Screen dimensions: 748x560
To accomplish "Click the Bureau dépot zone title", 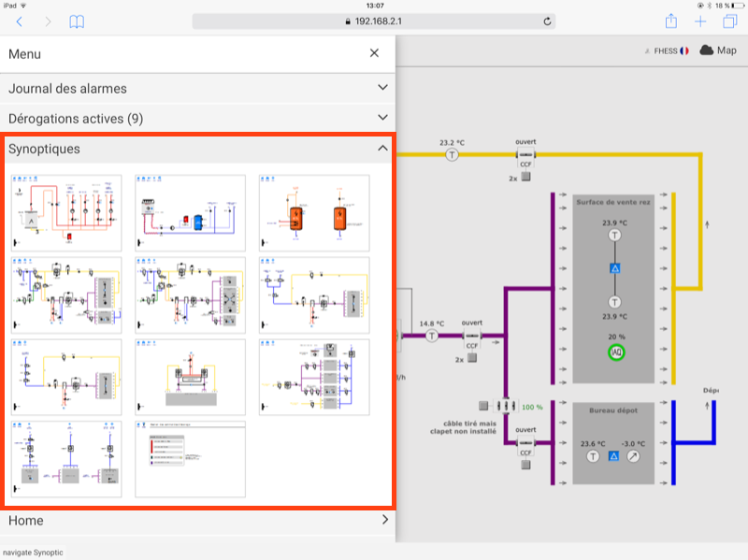I will (x=613, y=410).
